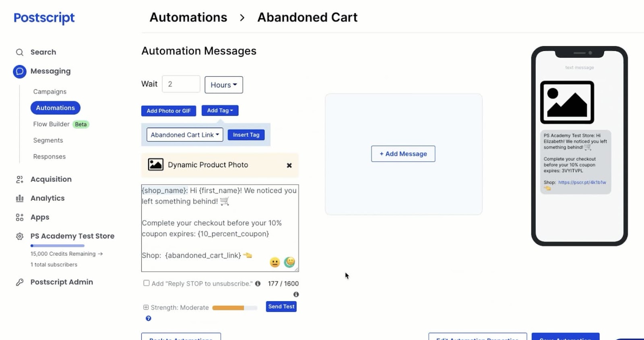
Task: Open Postscript Admin
Action: pyautogui.click(x=62, y=282)
